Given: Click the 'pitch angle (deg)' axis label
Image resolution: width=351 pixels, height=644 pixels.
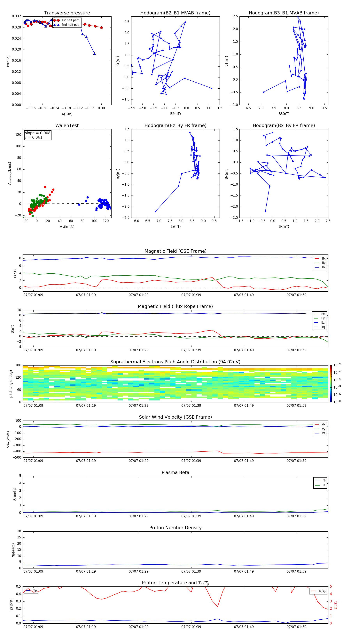Looking at the screenshot, I should tap(11, 384).
